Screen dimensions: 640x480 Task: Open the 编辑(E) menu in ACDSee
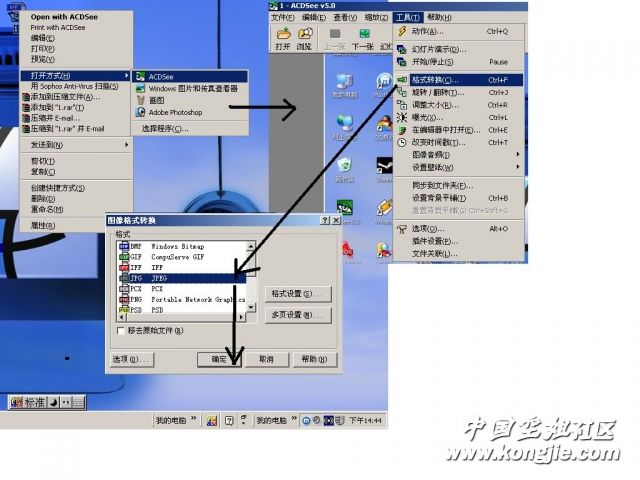(314, 17)
